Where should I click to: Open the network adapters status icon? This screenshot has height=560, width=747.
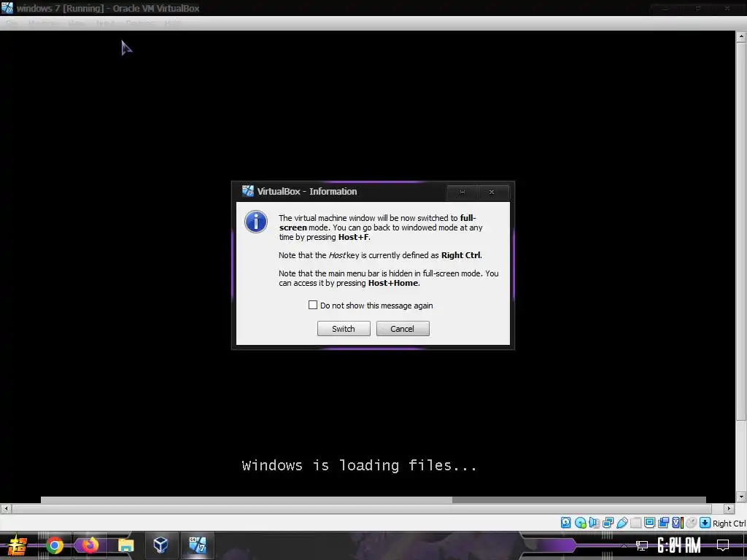(x=608, y=523)
